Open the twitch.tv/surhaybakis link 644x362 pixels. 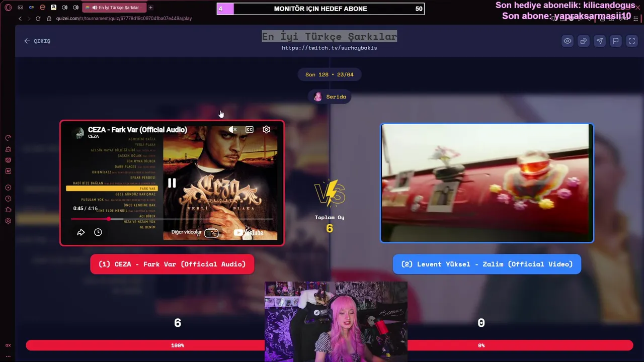[329, 48]
